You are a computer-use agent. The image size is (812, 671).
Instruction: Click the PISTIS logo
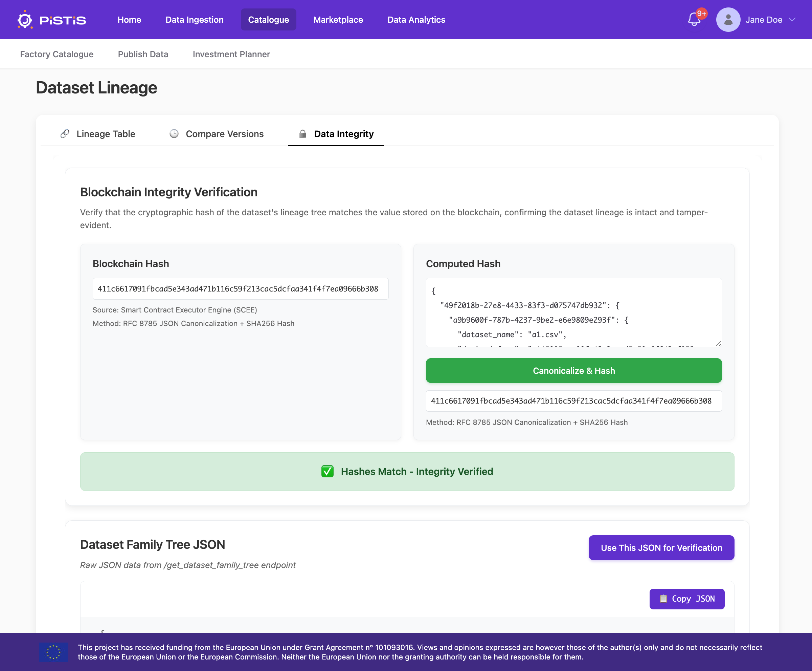(x=51, y=20)
